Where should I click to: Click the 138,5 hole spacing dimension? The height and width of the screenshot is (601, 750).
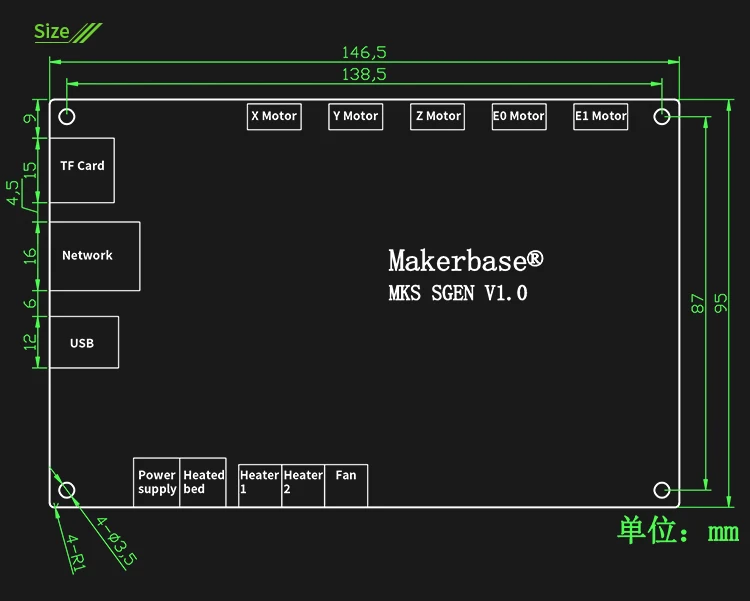pyautogui.click(x=364, y=74)
